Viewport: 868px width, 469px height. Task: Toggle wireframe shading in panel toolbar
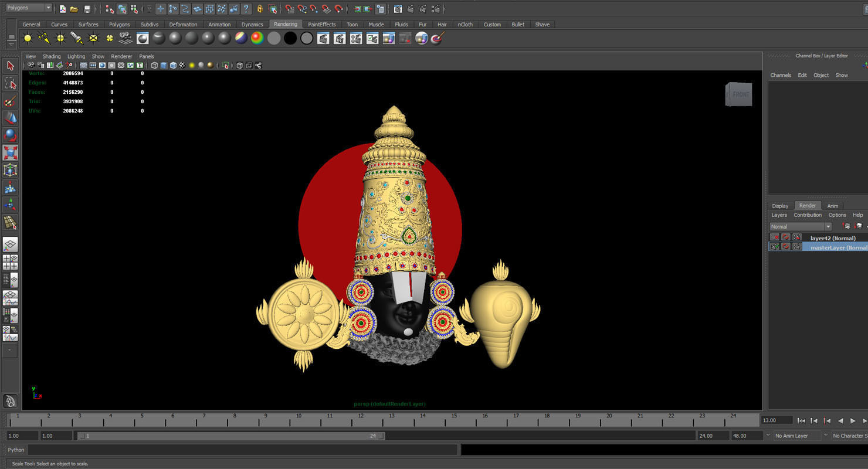[x=154, y=65]
